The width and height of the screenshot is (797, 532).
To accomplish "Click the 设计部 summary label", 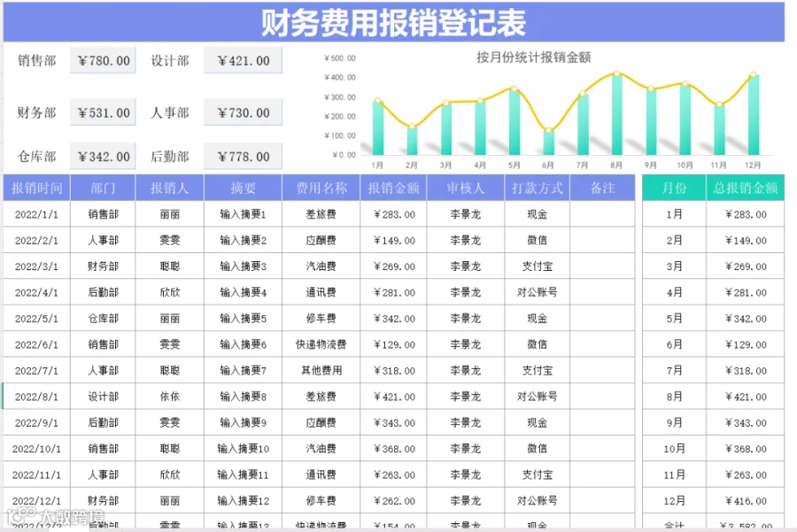I will tap(170, 61).
